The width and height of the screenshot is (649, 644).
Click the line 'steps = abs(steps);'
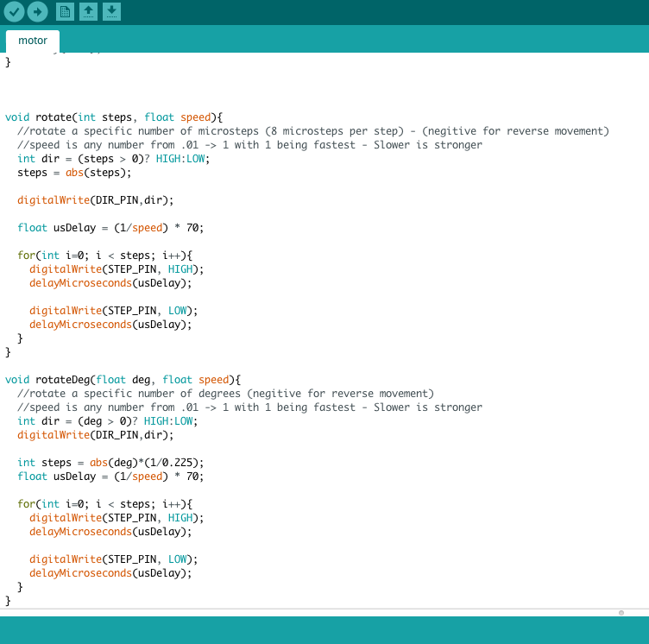click(x=74, y=173)
